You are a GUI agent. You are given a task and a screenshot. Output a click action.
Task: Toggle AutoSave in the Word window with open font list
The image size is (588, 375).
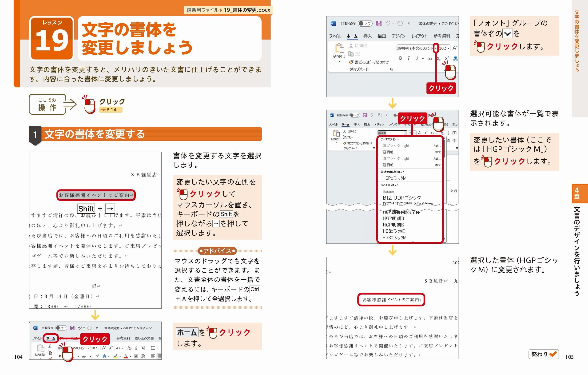click(x=355, y=115)
